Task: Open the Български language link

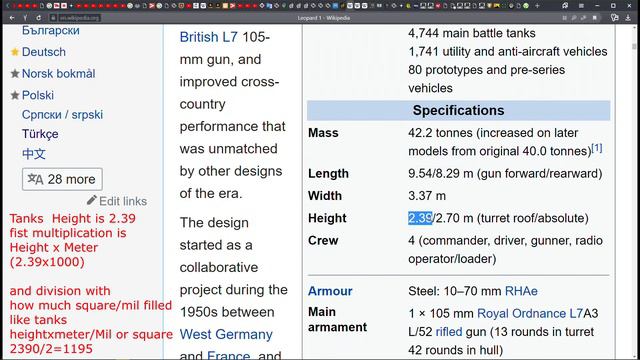Action: click(51, 31)
